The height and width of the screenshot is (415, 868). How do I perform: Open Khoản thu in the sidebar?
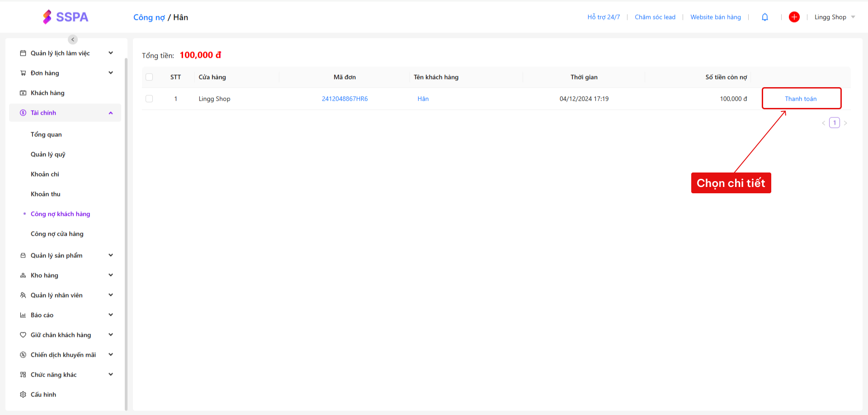45,194
